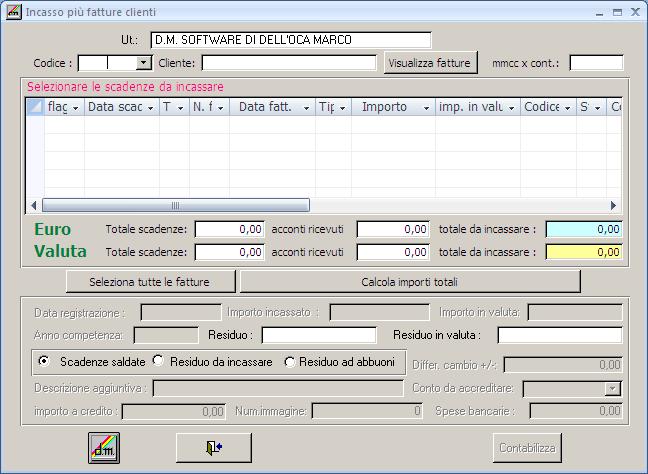648x474 pixels.
Task: Select the Residuo ad abbuoni radio option
Action: click(x=289, y=362)
